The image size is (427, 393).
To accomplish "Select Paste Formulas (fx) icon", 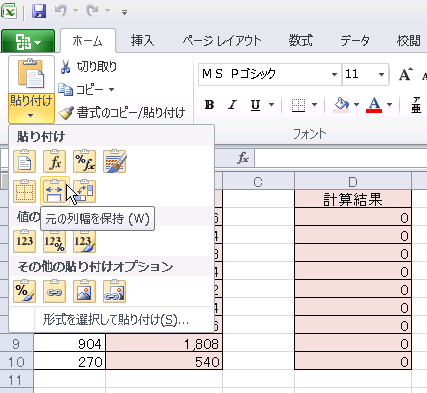I will [54, 161].
